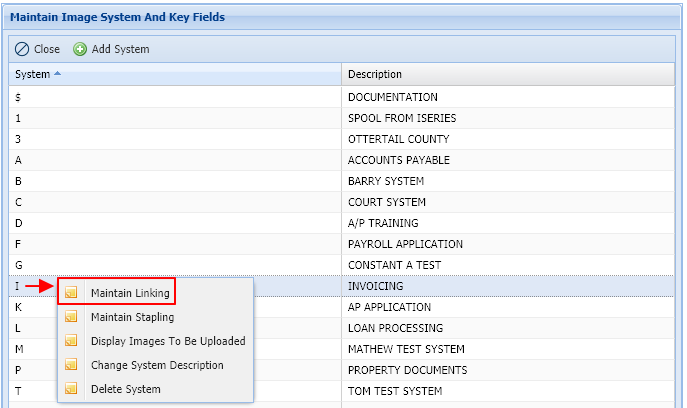This screenshot has height=408, width=687.
Task: Sort using the System column arrow
Action: point(57,74)
